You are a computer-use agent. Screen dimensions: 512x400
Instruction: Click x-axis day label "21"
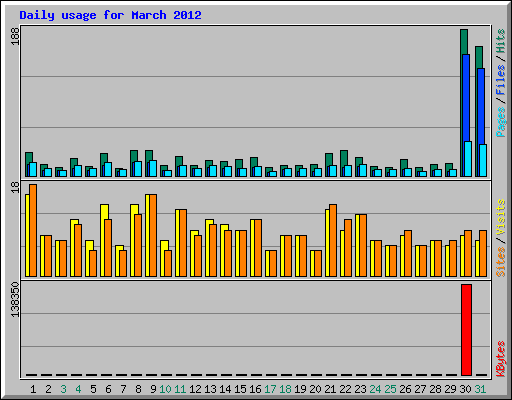330,389
